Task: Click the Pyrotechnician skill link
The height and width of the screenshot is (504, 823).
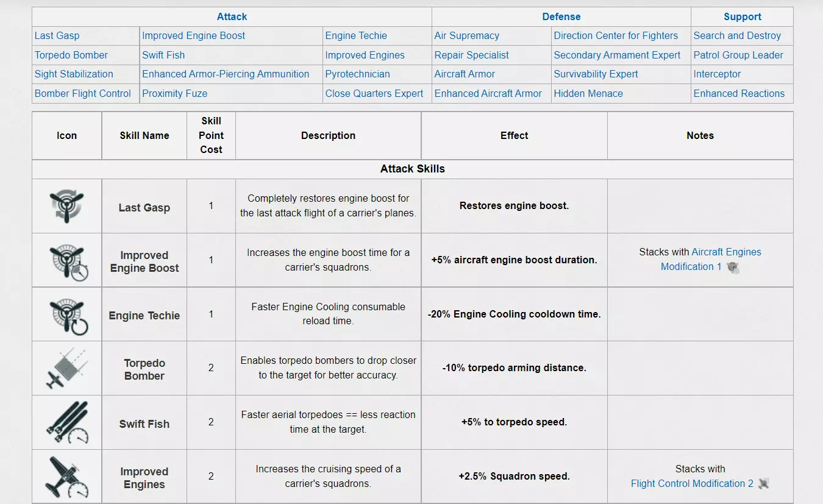Action: (357, 74)
